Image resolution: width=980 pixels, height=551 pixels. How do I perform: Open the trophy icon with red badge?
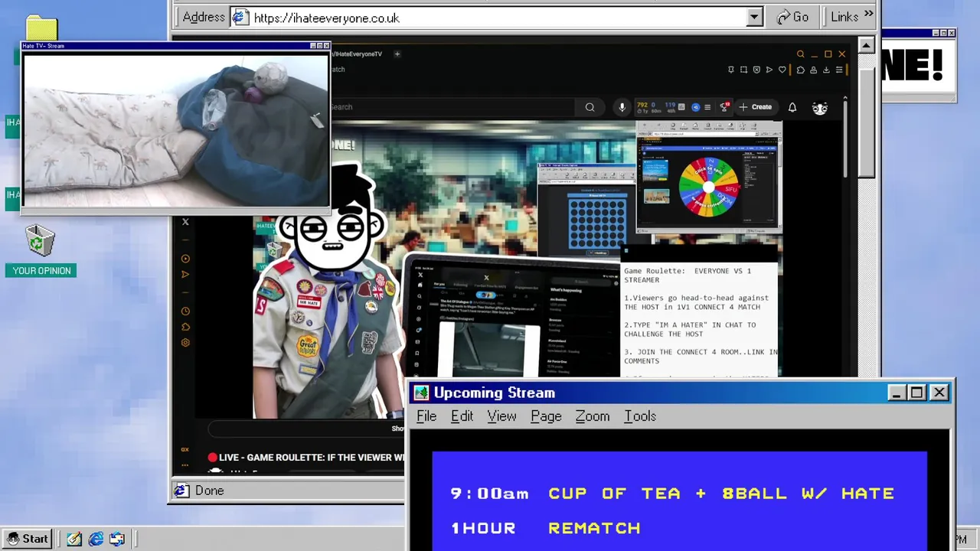point(724,106)
